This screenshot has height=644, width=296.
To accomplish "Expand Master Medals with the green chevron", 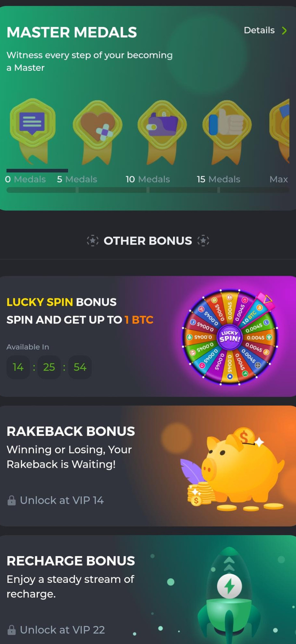I will [x=284, y=31].
